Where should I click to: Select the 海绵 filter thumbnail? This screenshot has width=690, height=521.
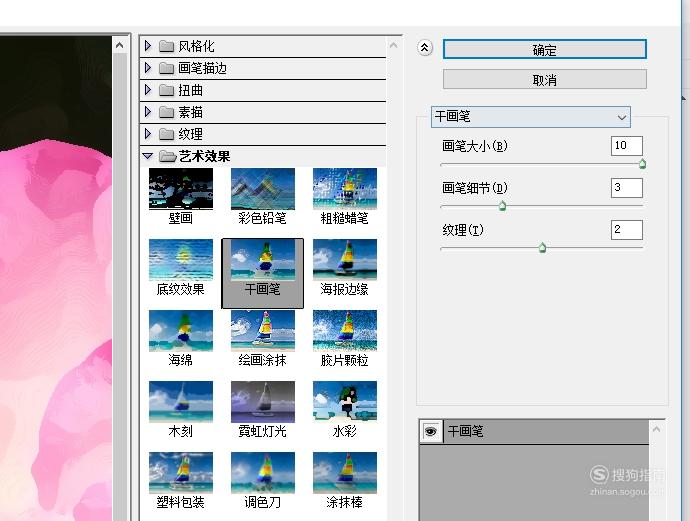pyautogui.click(x=181, y=331)
